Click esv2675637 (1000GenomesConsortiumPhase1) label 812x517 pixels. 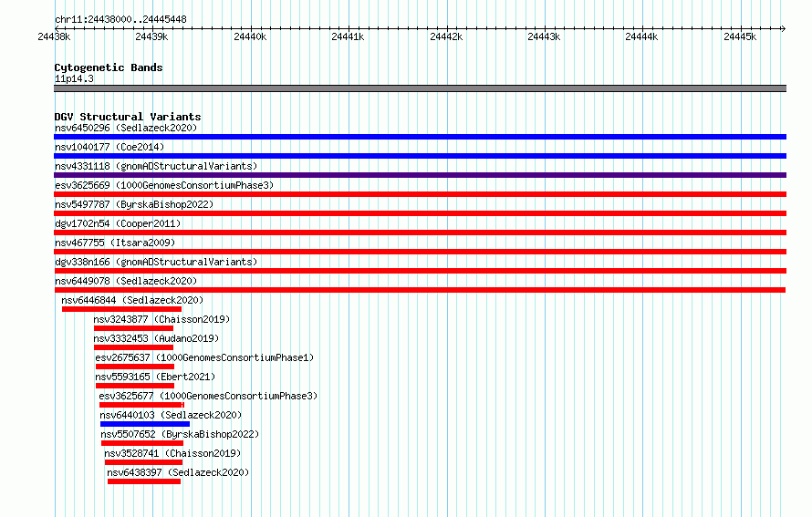point(204,357)
